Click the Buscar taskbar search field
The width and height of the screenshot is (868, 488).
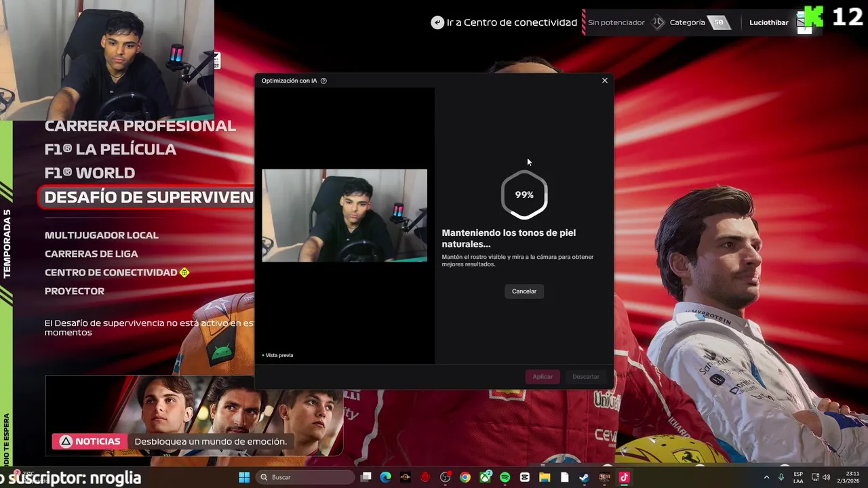[305, 477]
